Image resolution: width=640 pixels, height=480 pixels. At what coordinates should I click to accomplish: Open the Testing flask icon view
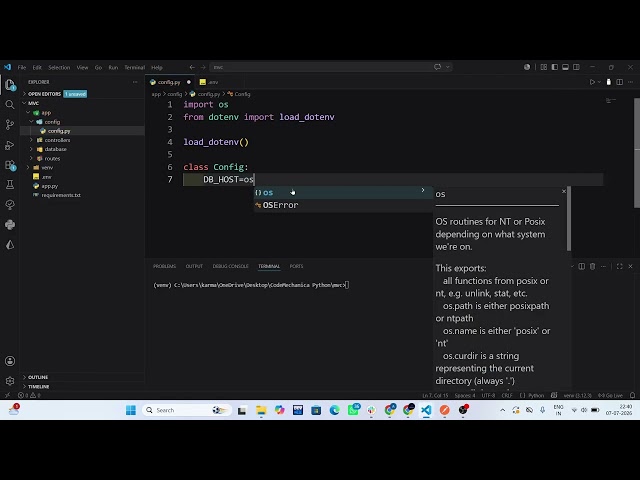tap(10, 185)
